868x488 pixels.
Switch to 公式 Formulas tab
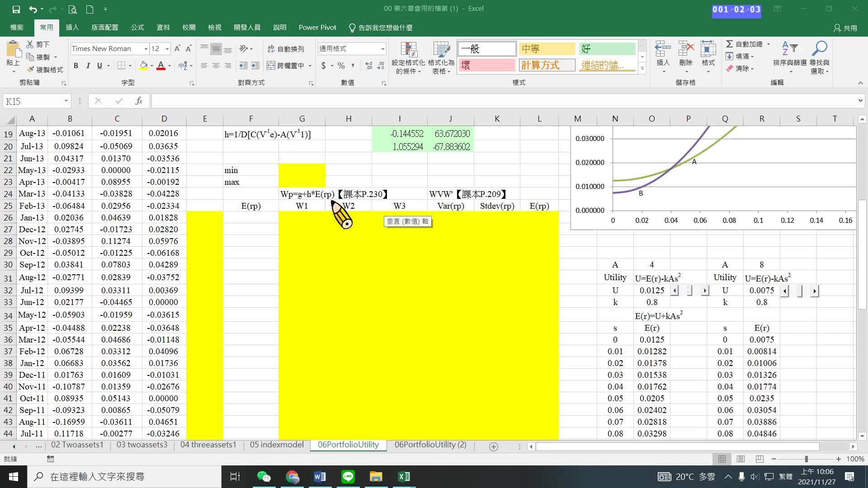click(x=137, y=28)
